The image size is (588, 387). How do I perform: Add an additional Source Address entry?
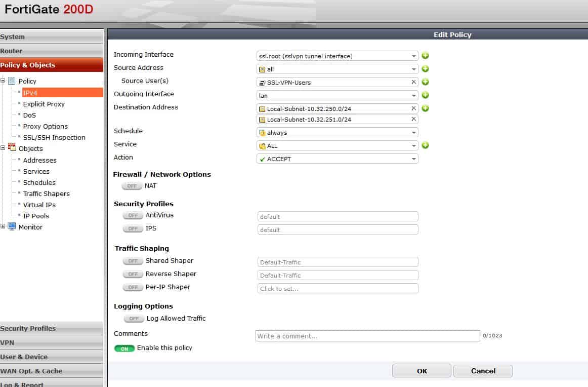click(425, 69)
